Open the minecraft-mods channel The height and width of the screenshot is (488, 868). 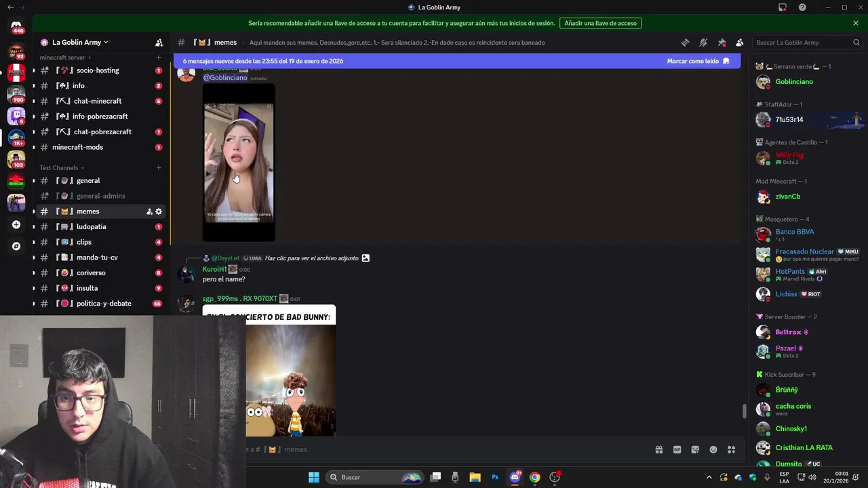(101, 147)
